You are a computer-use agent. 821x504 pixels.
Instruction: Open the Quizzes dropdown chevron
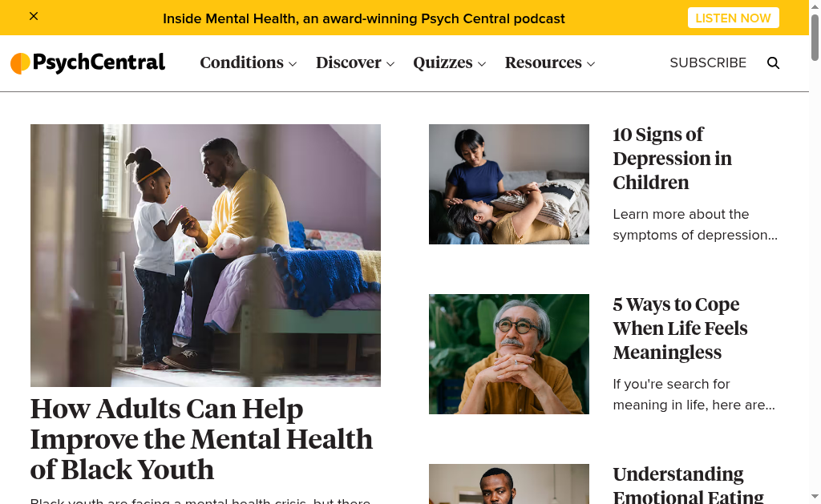[x=482, y=64]
